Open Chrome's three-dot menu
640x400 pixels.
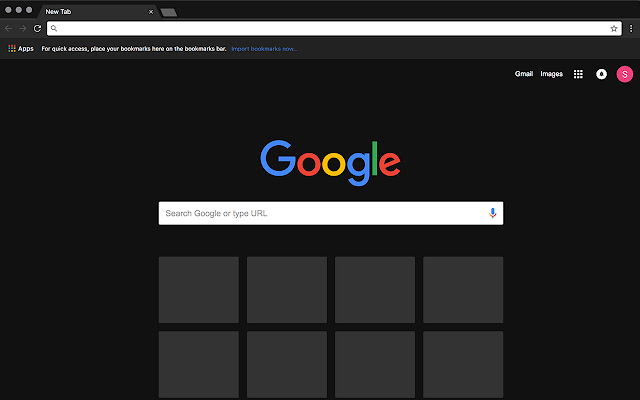click(x=631, y=29)
